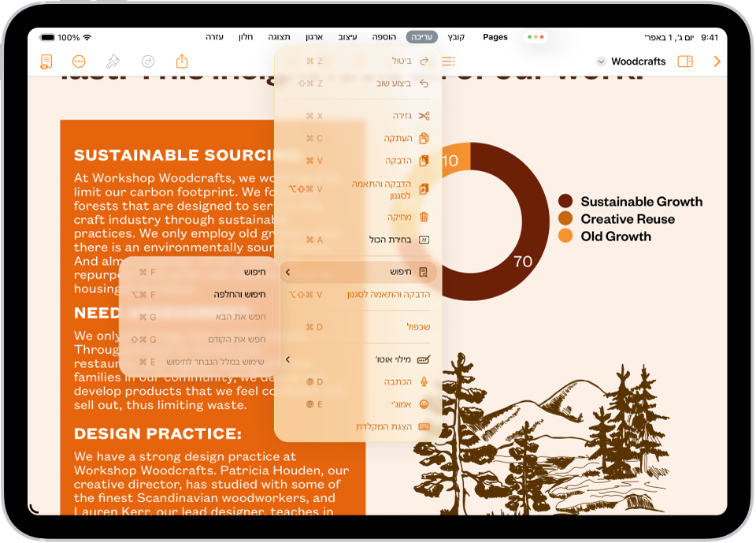Choose הצגת המקלדת (Show Keyboard) item
756x543 pixels.
358,426
